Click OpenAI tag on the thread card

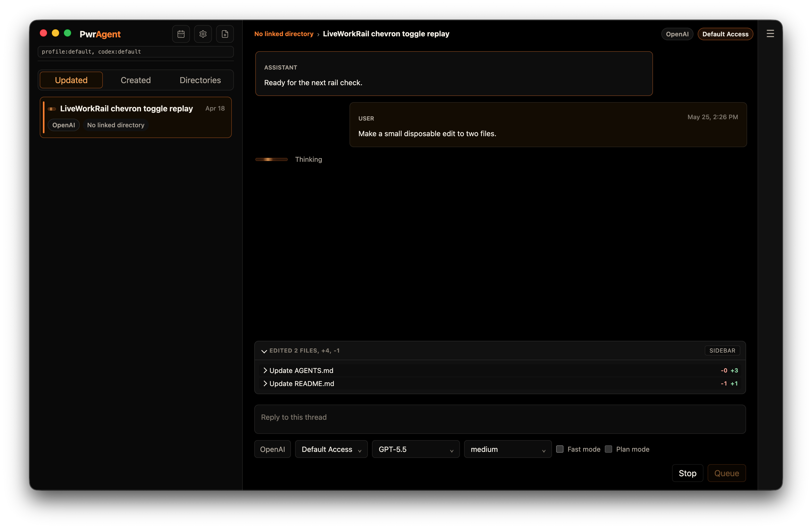pyautogui.click(x=64, y=125)
